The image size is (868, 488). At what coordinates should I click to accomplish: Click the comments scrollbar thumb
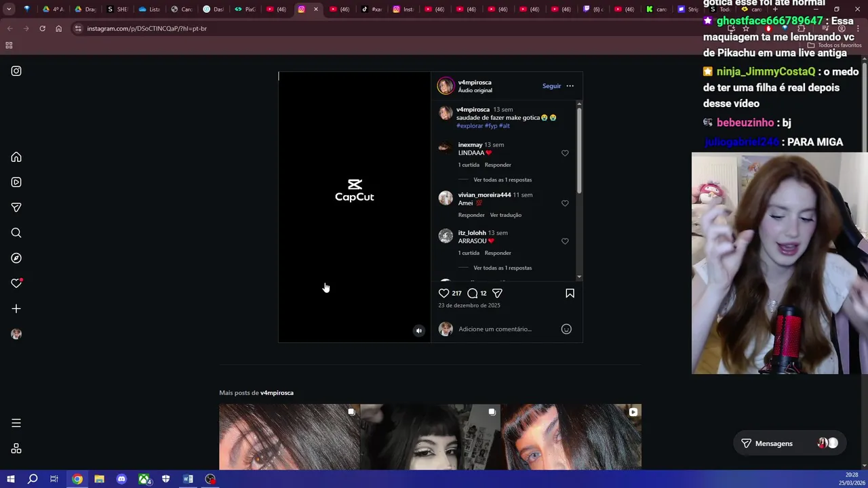(x=579, y=149)
